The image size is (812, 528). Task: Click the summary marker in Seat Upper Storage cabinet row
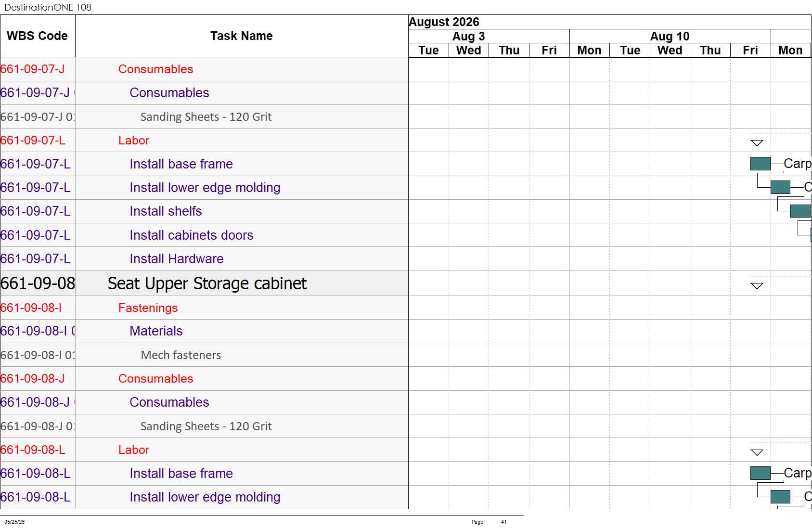click(x=757, y=286)
